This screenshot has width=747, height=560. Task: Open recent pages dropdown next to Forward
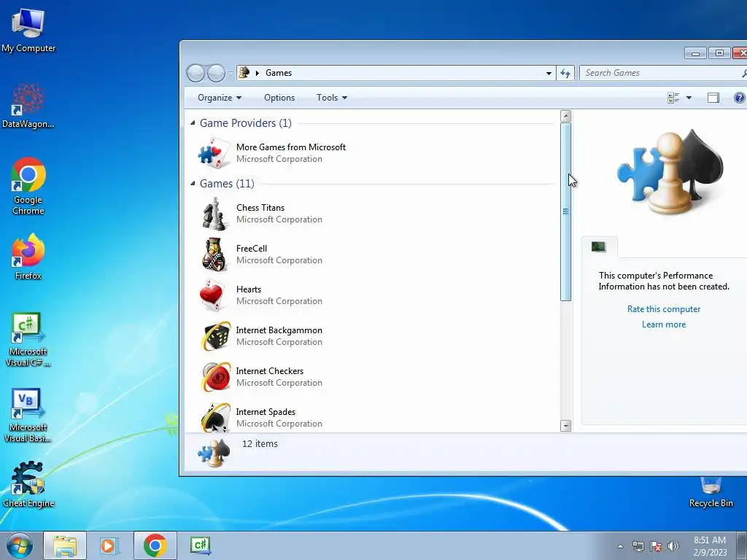[230, 73]
